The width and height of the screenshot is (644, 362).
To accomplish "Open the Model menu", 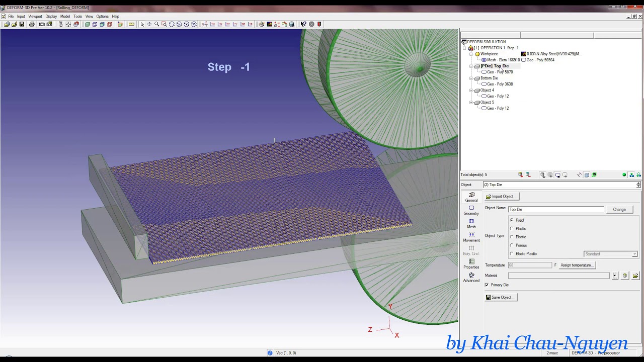I will click(65, 17).
